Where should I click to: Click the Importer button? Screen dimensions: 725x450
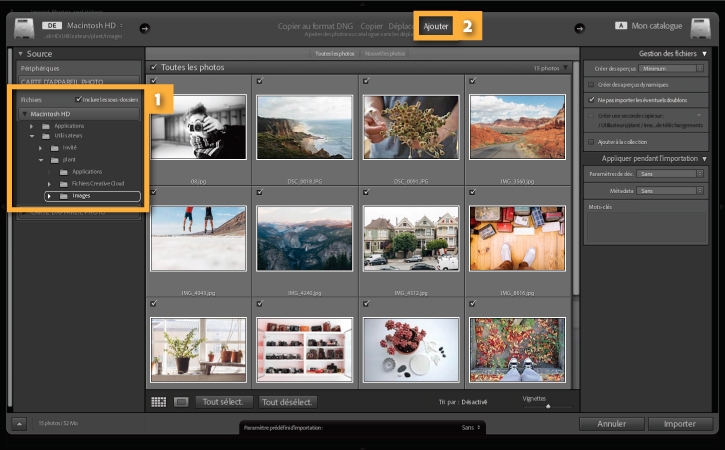tap(681, 424)
